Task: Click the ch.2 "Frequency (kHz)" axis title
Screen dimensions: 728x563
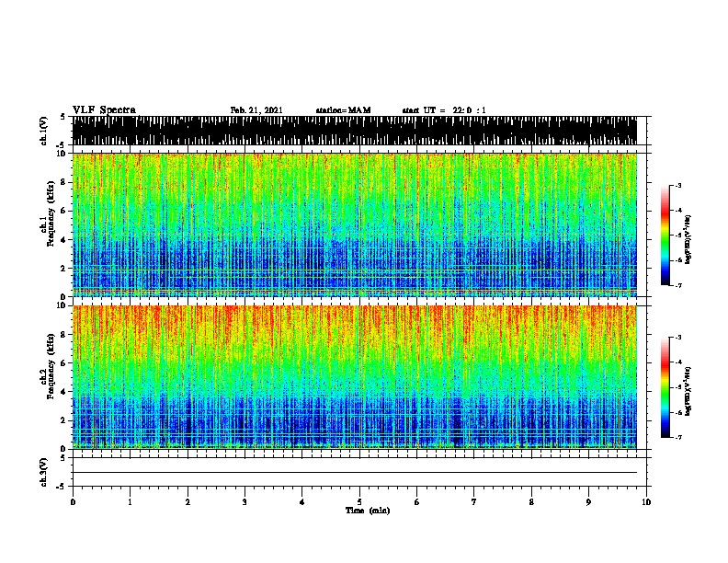Action: coord(51,366)
